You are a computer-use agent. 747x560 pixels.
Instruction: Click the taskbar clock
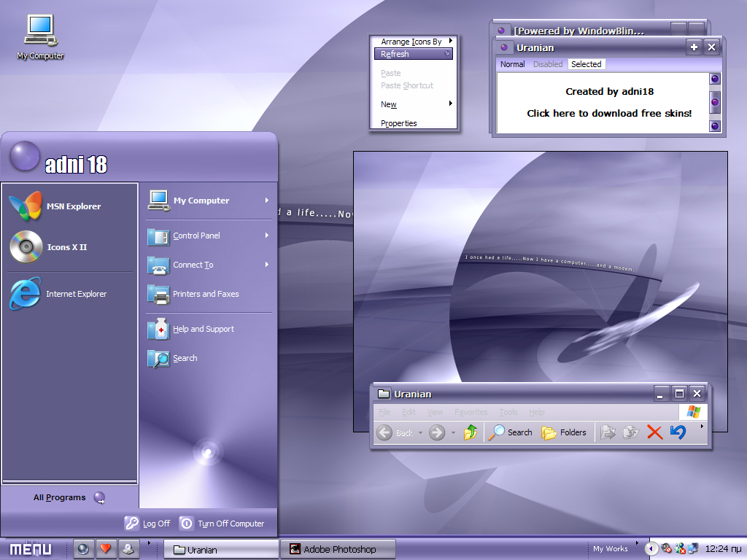(x=723, y=549)
